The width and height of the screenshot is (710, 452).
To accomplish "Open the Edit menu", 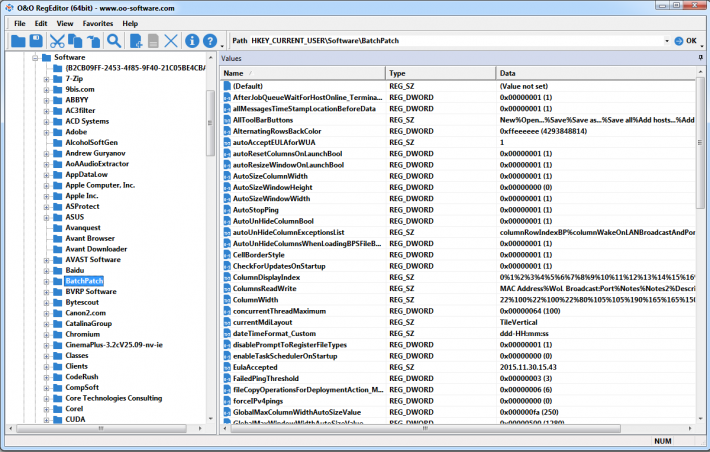I will click(41, 24).
